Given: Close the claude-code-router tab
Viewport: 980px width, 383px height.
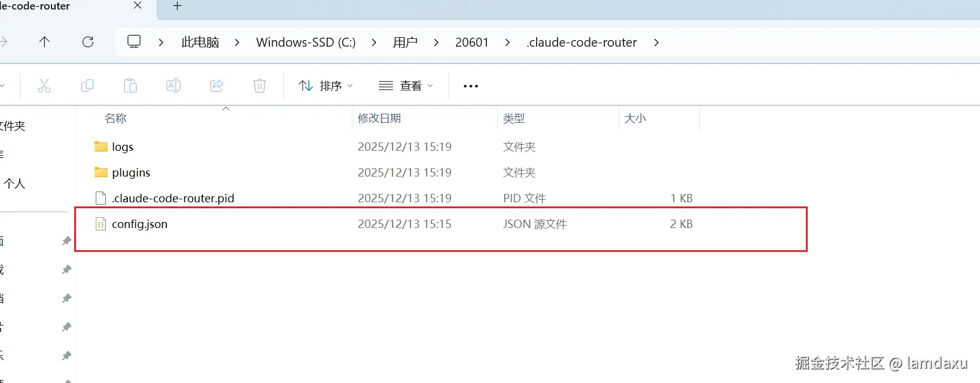Looking at the screenshot, I should coord(138,5).
